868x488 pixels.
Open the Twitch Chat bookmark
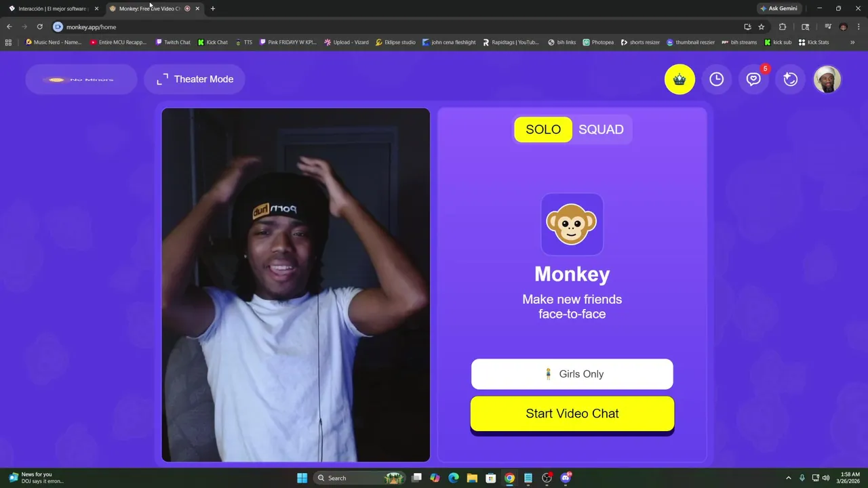coord(173,42)
